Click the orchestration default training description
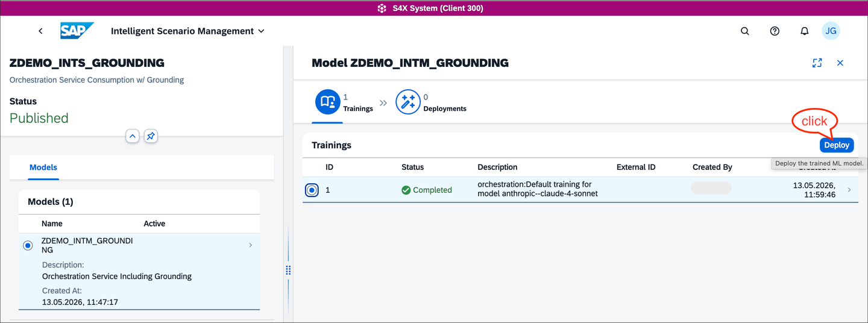This screenshot has width=868, height=323. [538, 189]
